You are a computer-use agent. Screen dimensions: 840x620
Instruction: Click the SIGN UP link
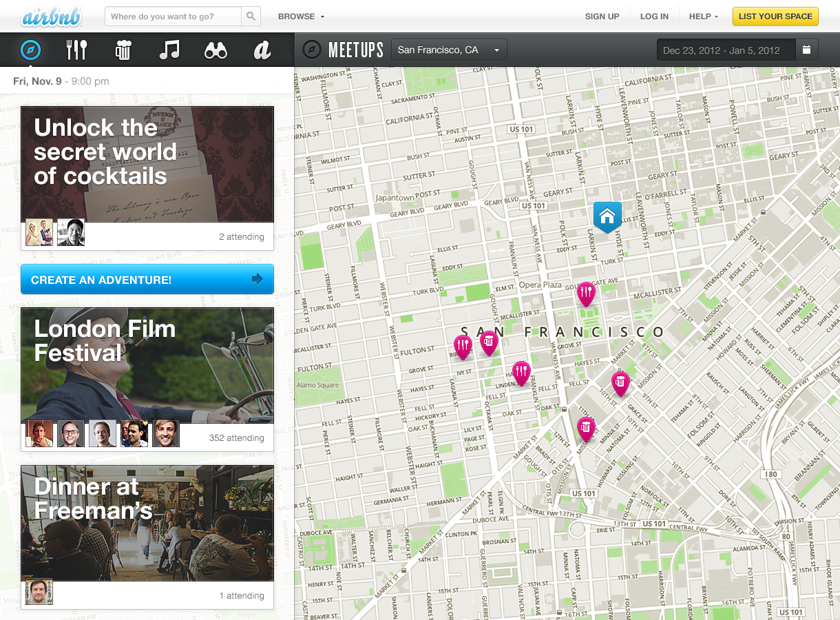click(602, 16)
